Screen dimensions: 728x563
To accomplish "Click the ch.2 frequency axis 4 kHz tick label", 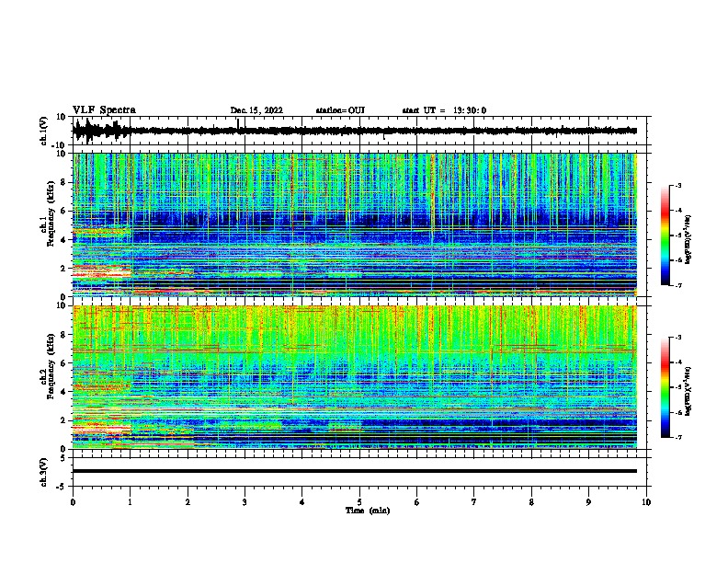I will pyautogui.click(x=63, y=392).
